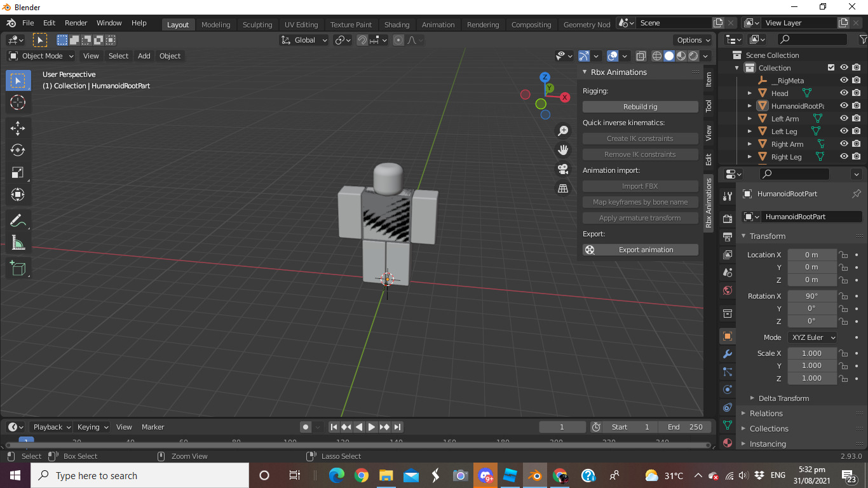
Task: Select the Transform tool
Action: (18, 194)
